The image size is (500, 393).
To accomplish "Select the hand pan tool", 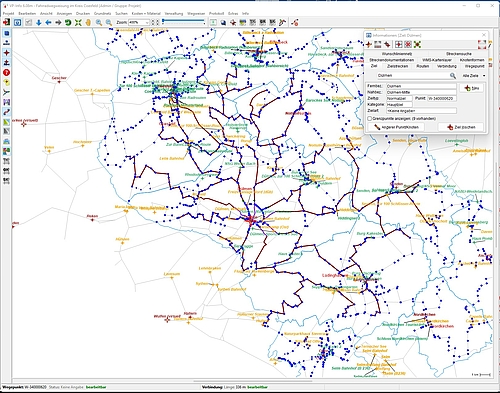I will [88, 22].
